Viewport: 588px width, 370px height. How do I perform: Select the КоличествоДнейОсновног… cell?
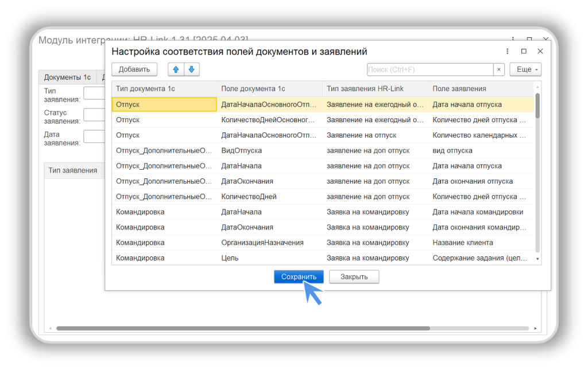[x=270, y=120]
